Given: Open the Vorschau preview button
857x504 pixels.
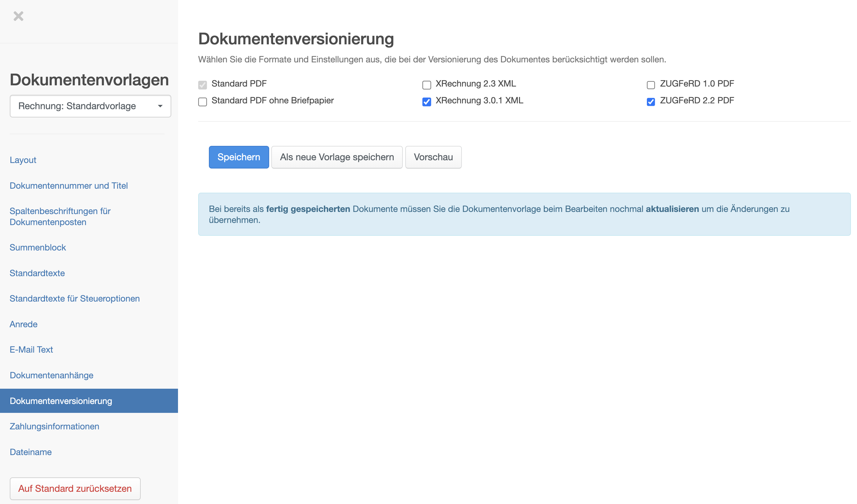Looking at the screenshot, I should (433, 157).
